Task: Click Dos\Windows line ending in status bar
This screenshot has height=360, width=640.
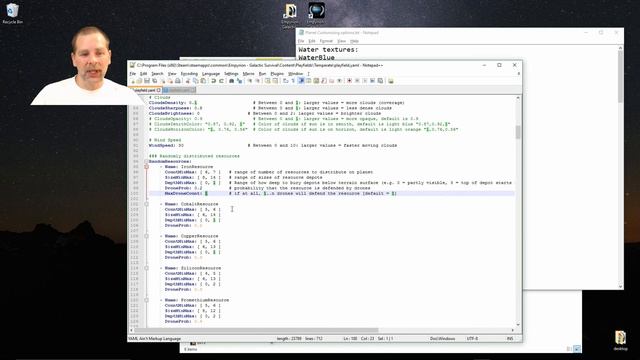Action: tap(442, 338)
